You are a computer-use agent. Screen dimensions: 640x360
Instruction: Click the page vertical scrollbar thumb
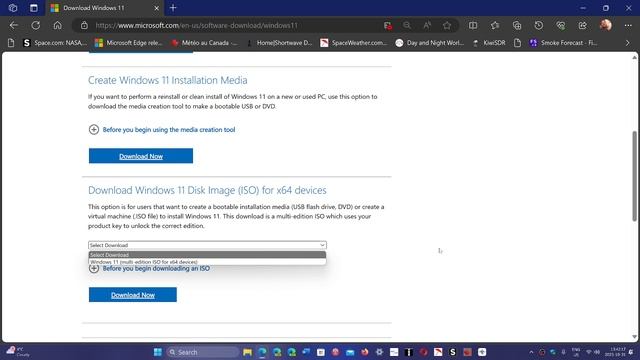(x=634, y=176)
